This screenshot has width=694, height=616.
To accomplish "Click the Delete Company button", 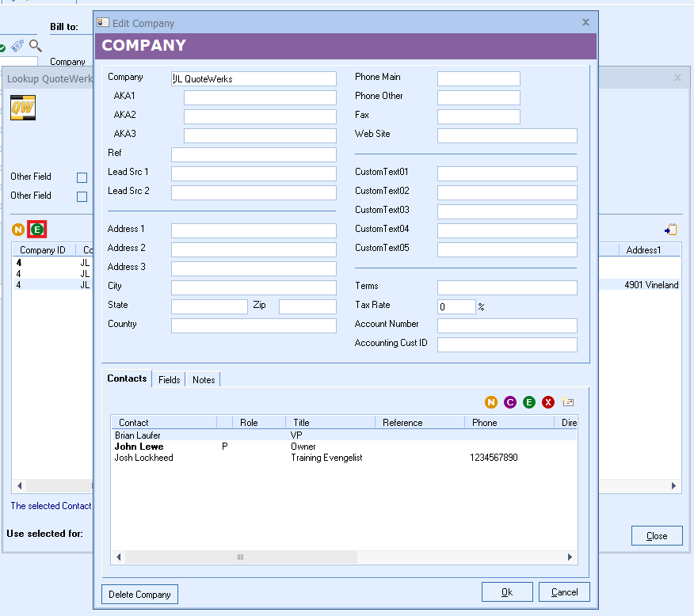I will pyautogui.click(x=140, y=595).
